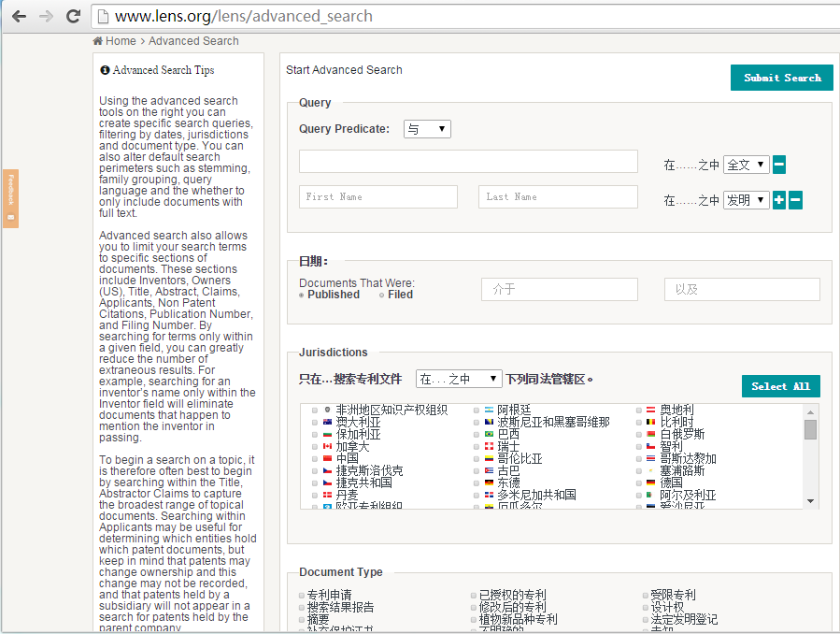Click the browser back arrow
Viewport: 840px width, 634px height.
tap(20, 17)
